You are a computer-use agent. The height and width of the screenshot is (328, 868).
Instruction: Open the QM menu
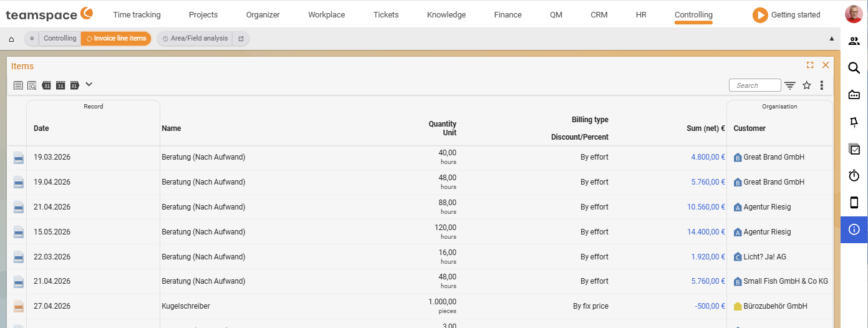click(x=556, y=15)
